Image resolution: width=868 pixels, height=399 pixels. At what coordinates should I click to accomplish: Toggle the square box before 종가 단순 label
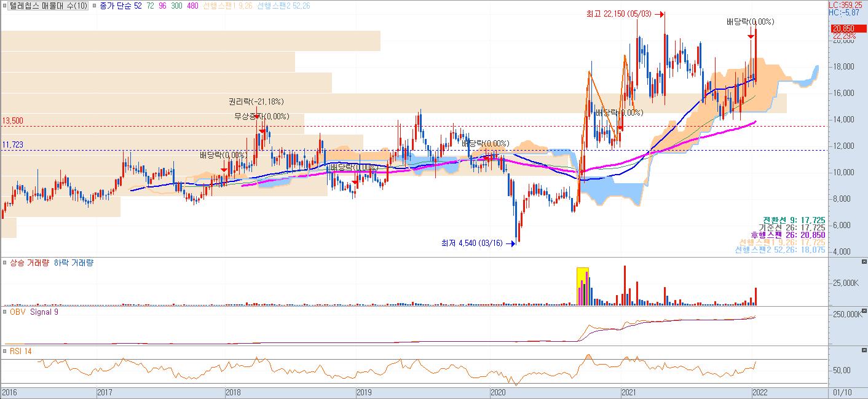(x=93, y=6)
